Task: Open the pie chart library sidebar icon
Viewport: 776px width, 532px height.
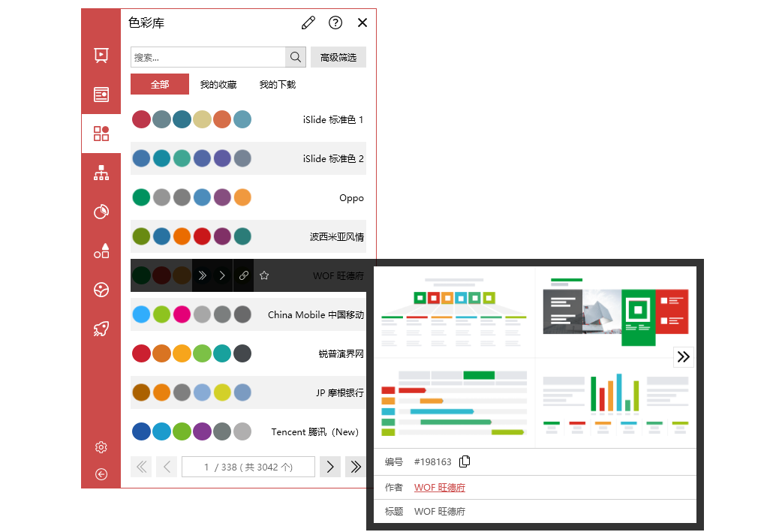Action: (x=101, y=212)
